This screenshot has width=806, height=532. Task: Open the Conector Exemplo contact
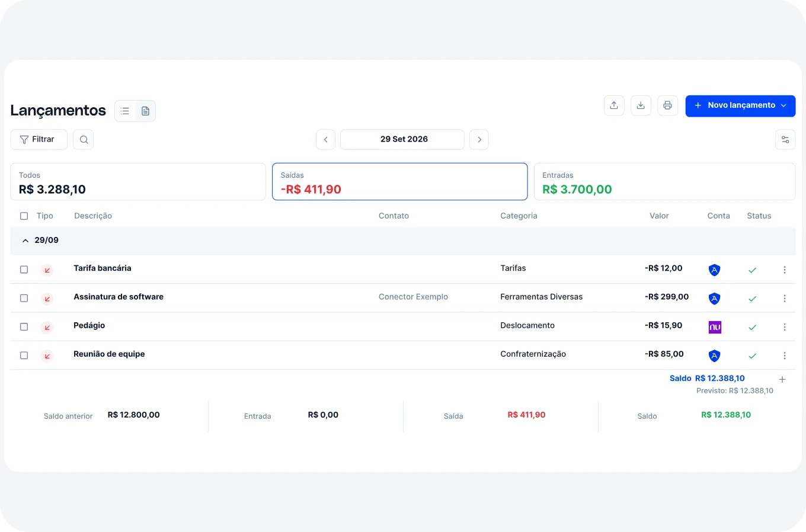(x=413, y=297)
